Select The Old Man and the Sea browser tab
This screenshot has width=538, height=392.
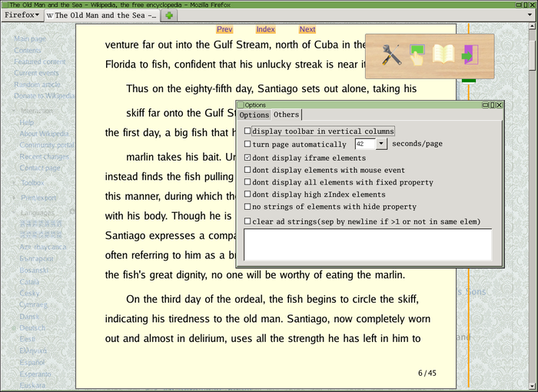[x=102, y=15]
